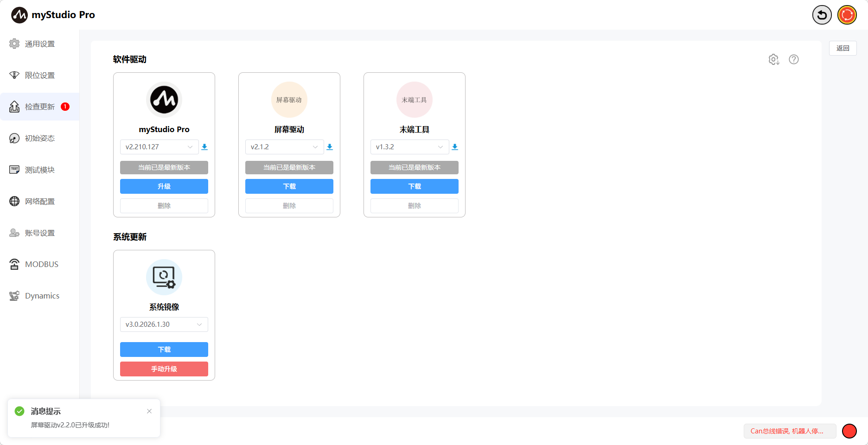This screenshot has width=868, height=445.
Task: Click the help question mark icon
Action: click(x=793, y=59)
